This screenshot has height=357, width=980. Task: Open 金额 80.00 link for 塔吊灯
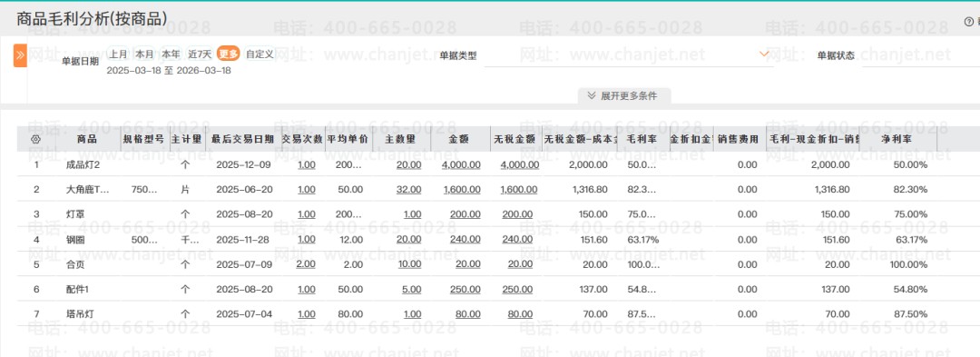click(x=468, y=314)
